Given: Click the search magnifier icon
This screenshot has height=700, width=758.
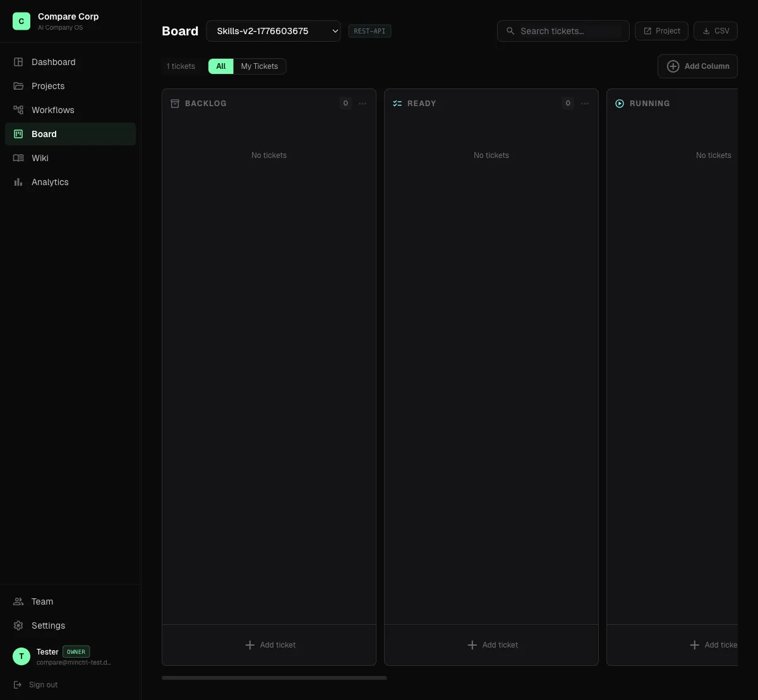Looking at the screenshot, I should 510,31.
